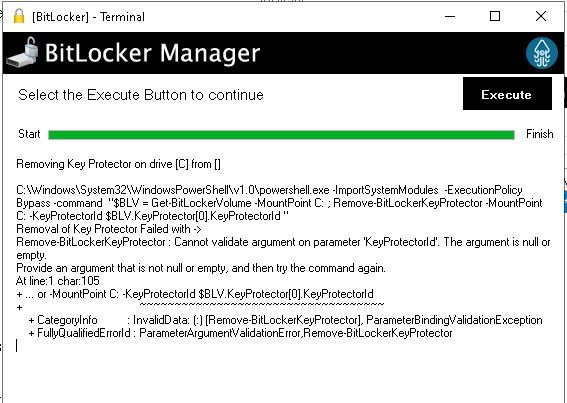Click the '[BitLocker] - Terminal' window title

(x=88, y=17)
